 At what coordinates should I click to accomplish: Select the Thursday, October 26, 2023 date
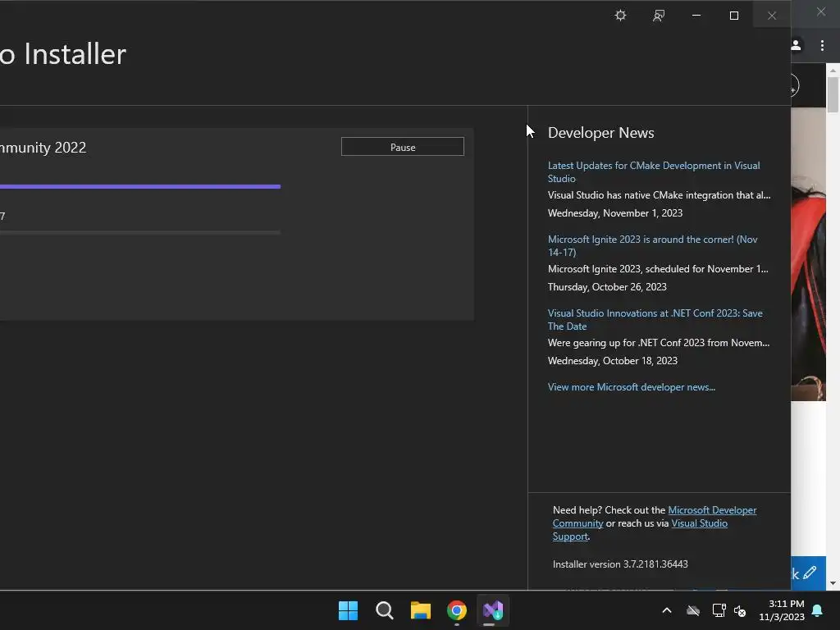coord(607,287)
